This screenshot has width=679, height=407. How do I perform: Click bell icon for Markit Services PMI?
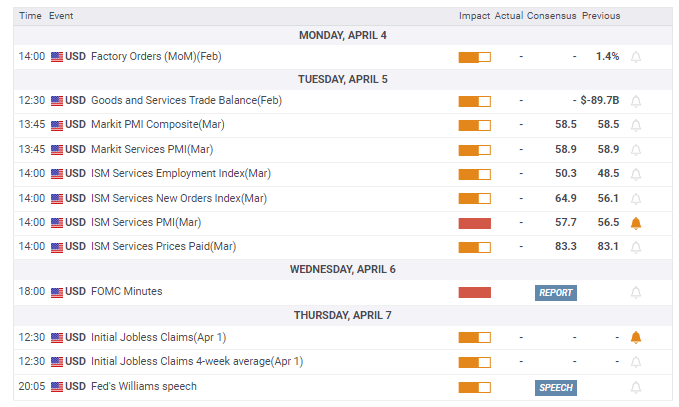(636, 149)
